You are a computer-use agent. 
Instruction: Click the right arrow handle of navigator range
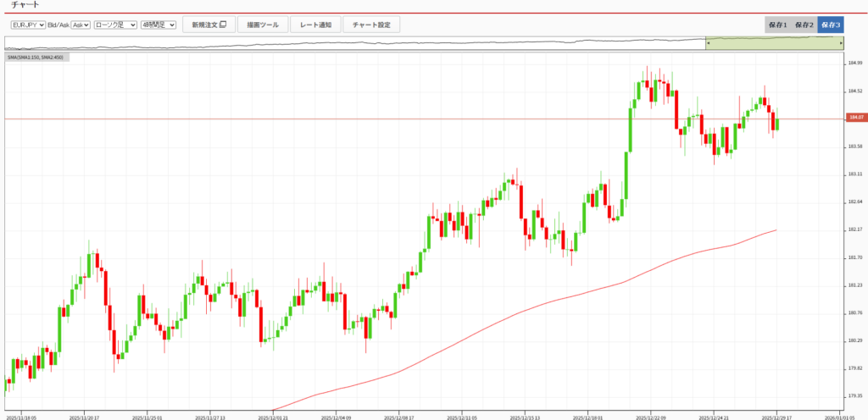[840, 41]
